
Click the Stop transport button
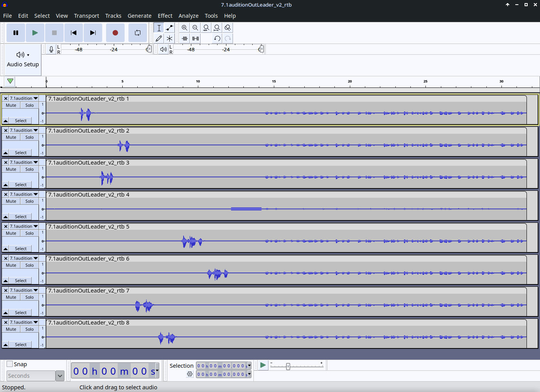54,33
